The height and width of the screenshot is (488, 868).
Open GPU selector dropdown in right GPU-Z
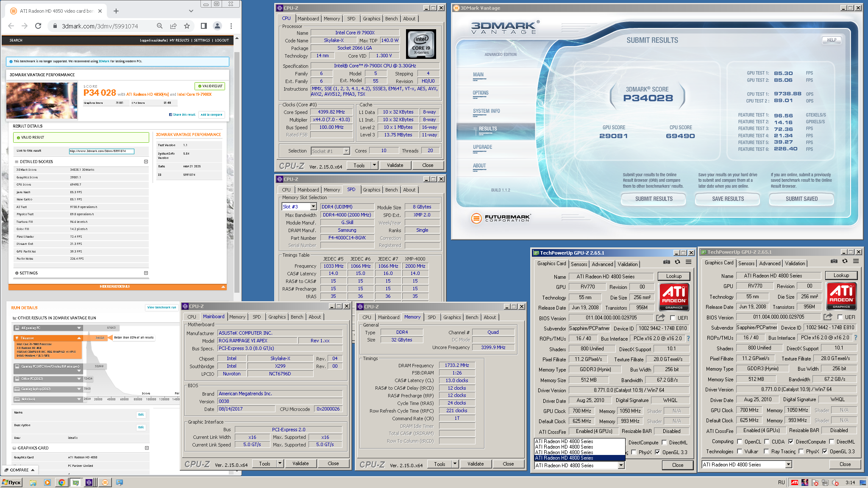click(x=789, y=464)
